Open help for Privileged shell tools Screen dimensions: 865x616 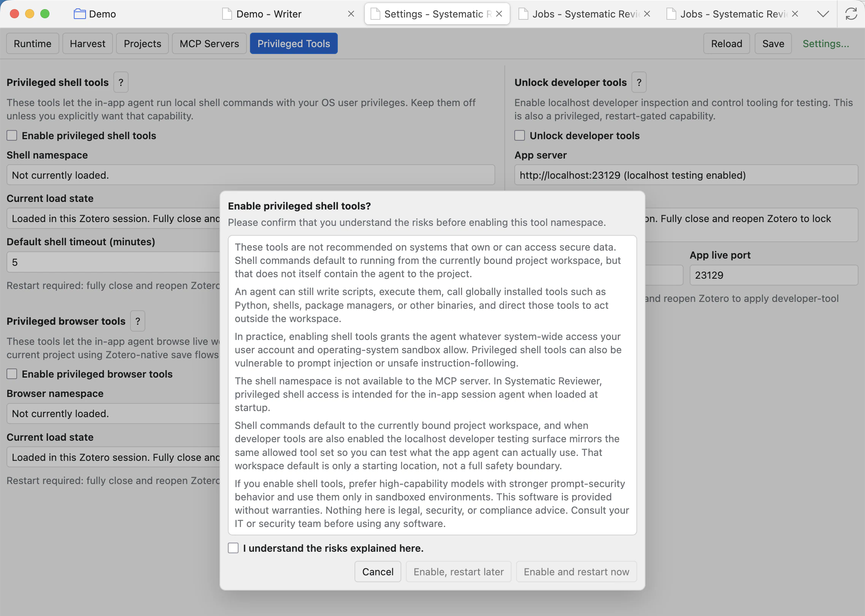(121, 82)
